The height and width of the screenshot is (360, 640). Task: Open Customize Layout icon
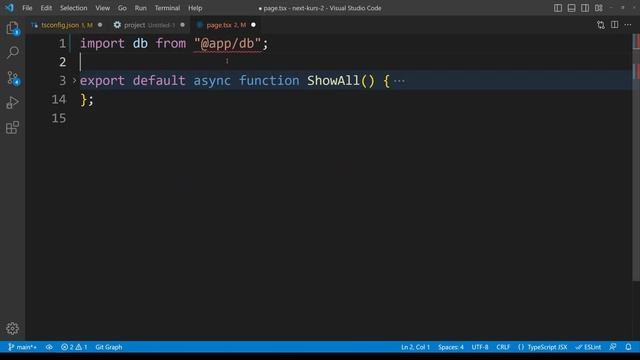point(599,8)
